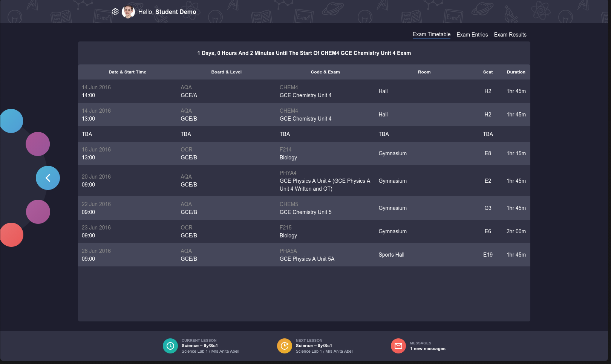
Task: Click seat E8 cell
Action: 488,153
